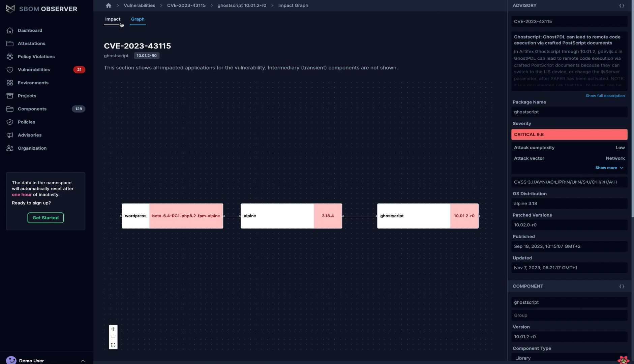Click the Attestations folder icon
This screenshot has height=364, width=634.
(x=10, y=43)
